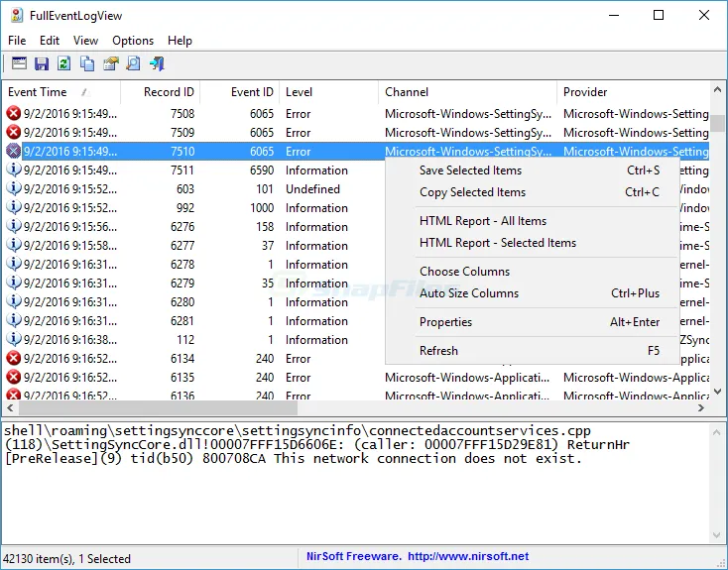
Task: Click the info icon of record 6281
Action: click(x=14, y=321)
